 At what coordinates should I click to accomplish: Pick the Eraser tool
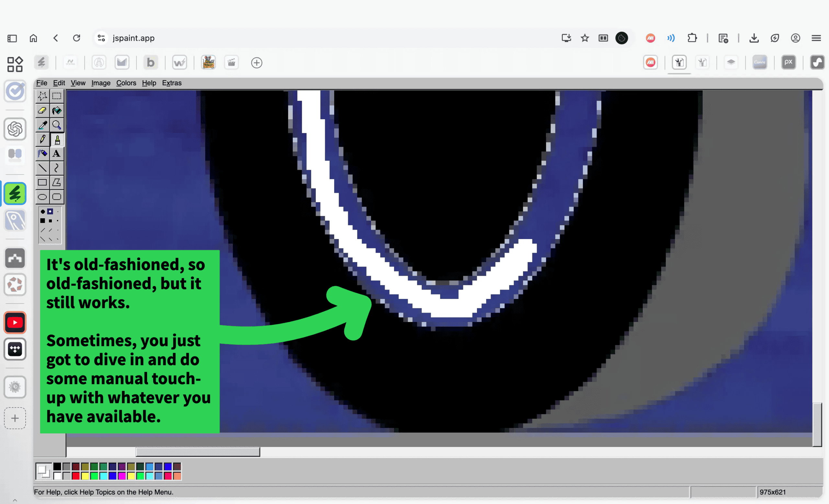tap(42, 110)
